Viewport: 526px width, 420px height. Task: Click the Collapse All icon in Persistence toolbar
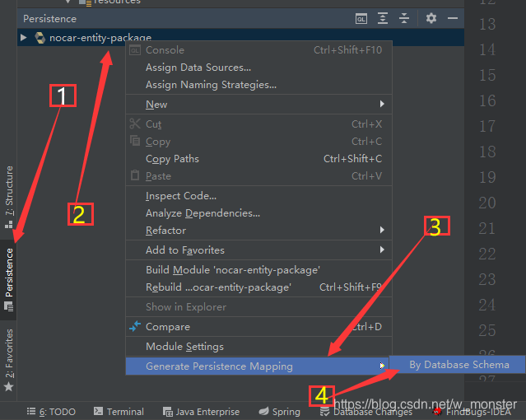[404, 18]
